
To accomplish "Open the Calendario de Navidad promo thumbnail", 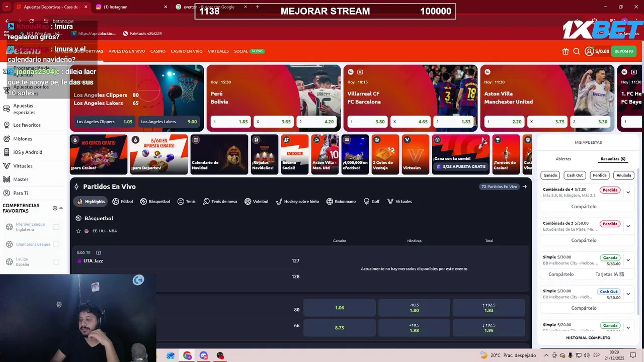I will 219,154.
